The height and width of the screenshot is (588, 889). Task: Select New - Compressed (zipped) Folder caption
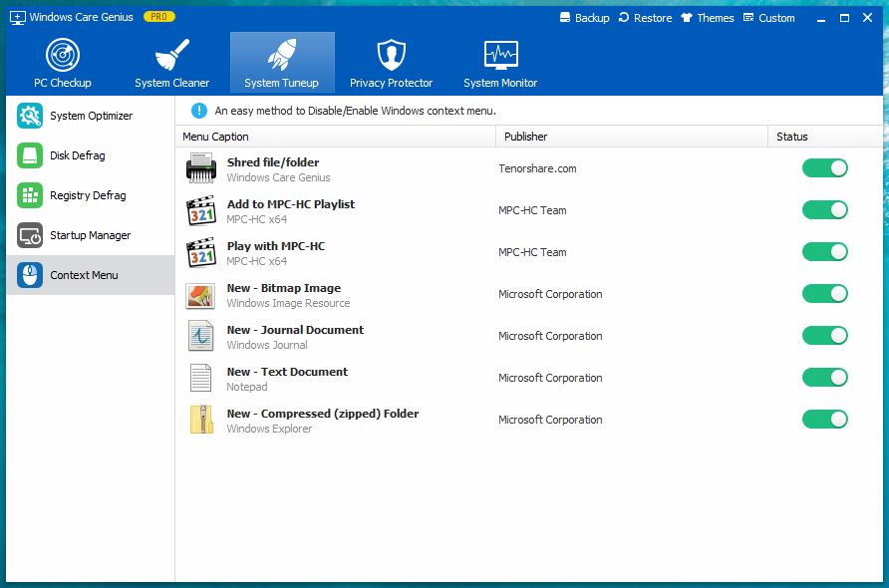point(323,414)
